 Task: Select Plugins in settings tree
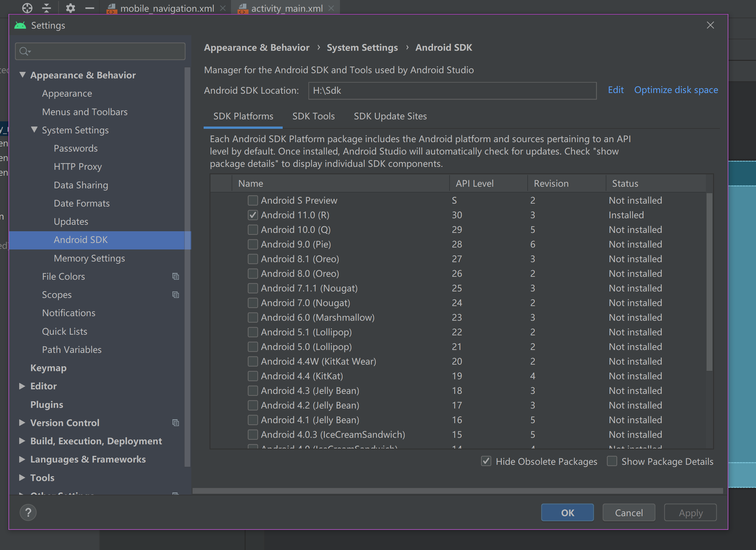47,404
